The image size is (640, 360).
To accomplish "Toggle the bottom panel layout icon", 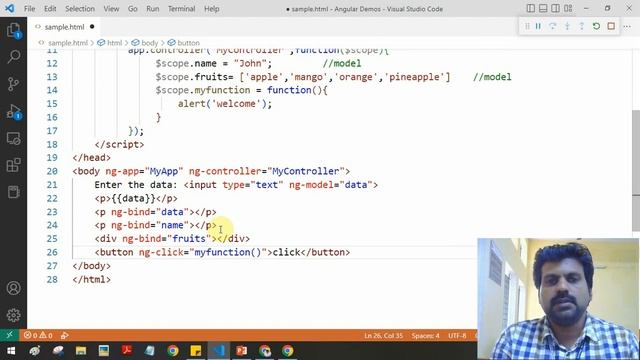I will 543,8.
